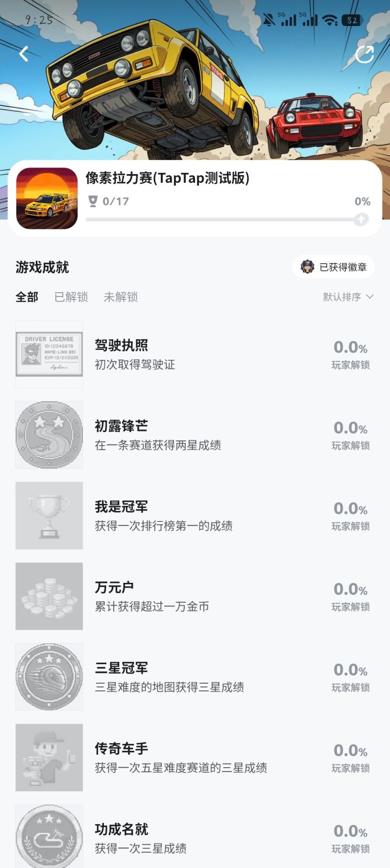Tap the 功成名就 track medal icon
Viewport: 390px width, 868px height.
(49, 837)
